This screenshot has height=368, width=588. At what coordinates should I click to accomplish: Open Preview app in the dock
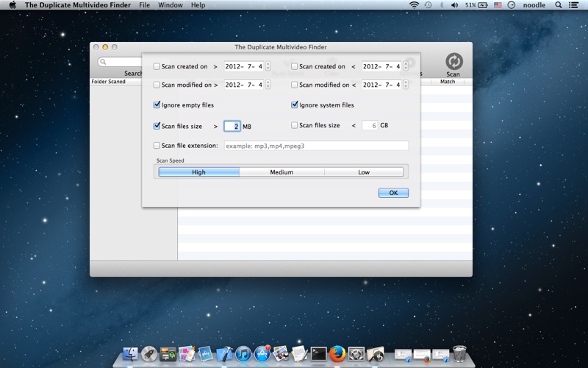point(281,354)
